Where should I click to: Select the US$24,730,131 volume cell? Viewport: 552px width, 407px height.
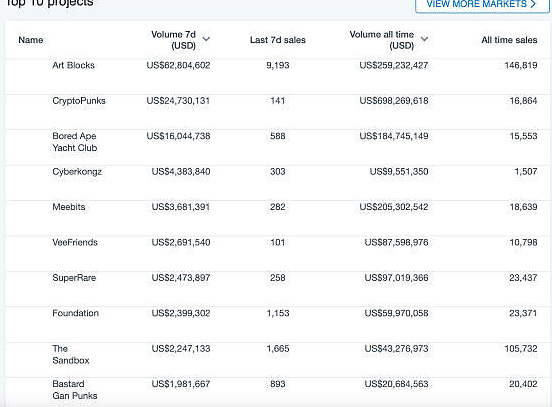tap(178, 101)
